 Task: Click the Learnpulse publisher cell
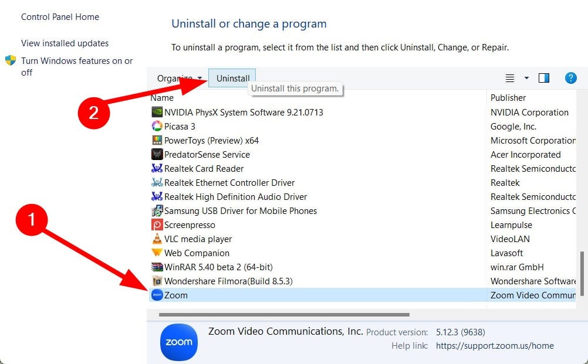pyautogui.click(x=511, y=225)
